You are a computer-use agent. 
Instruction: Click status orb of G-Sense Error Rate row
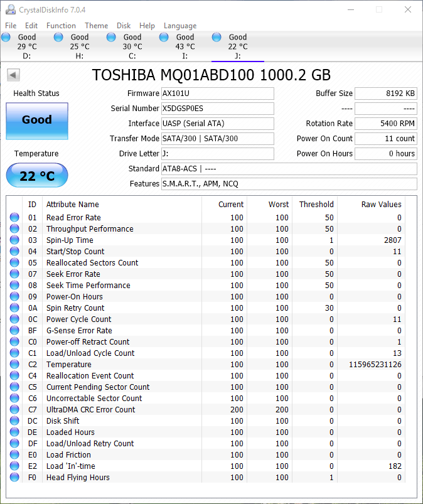click(x=14, y=330)
